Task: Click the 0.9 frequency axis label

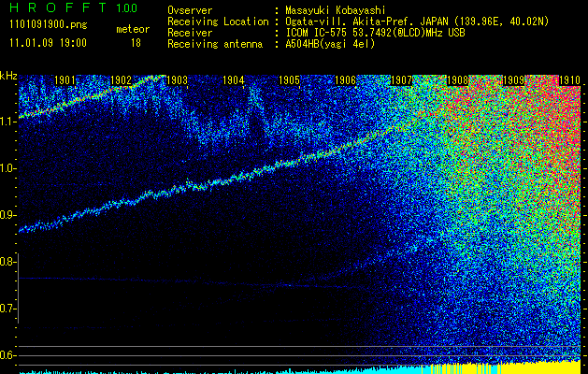Action: coord(7,215)
